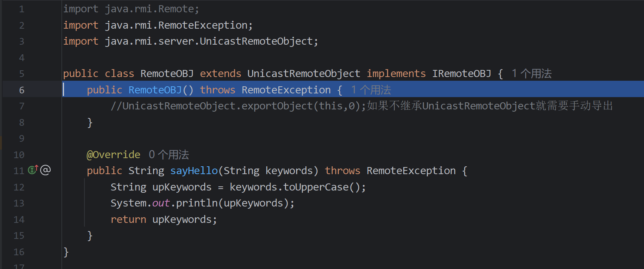Viewport: 644px width, 269px height.
Task: Click the italic 'out' field on line 13
Action: [x=161, y=203]
